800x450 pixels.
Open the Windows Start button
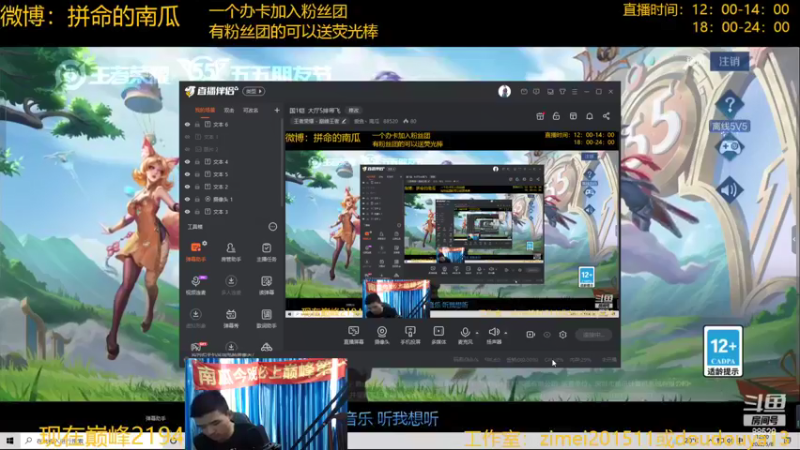(x=10, y=440)
